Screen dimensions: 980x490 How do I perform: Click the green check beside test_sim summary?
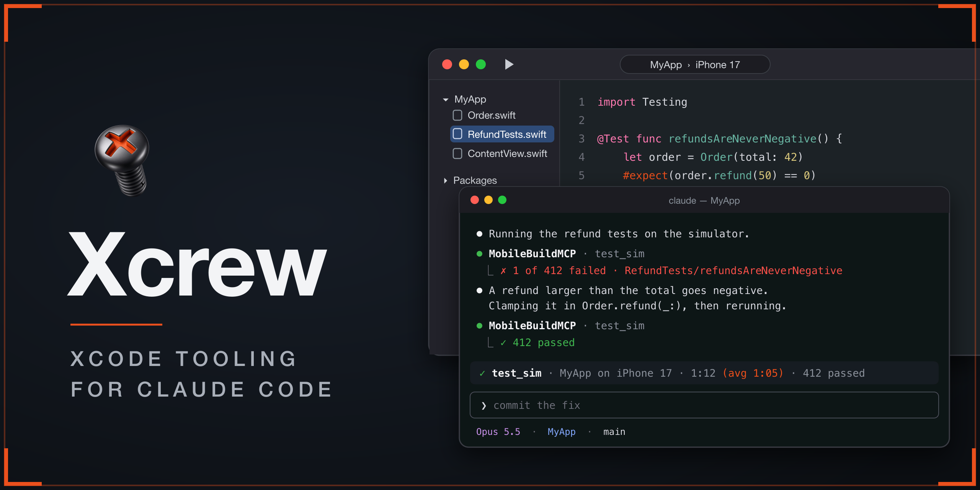[x=482, y=373]
